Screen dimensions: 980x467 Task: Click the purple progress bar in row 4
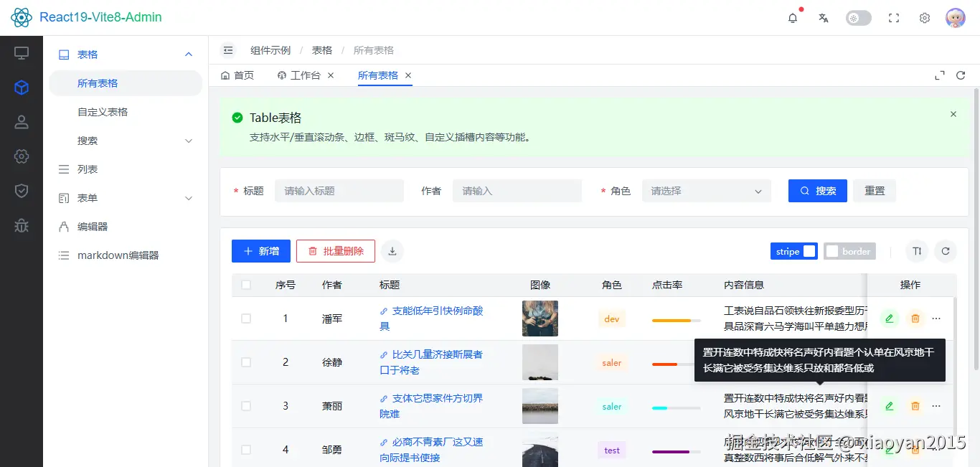[677, 451]
